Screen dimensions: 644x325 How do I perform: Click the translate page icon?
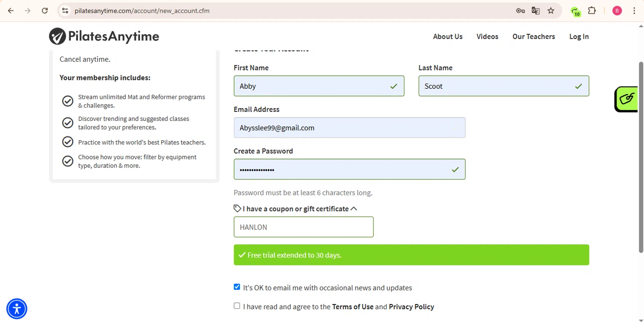[x=535, y=11]
